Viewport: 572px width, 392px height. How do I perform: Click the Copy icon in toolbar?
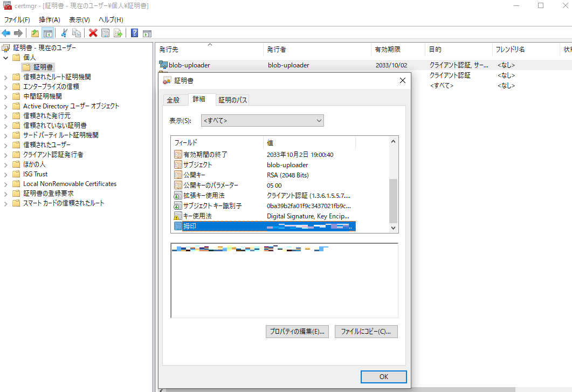(76, 33)
